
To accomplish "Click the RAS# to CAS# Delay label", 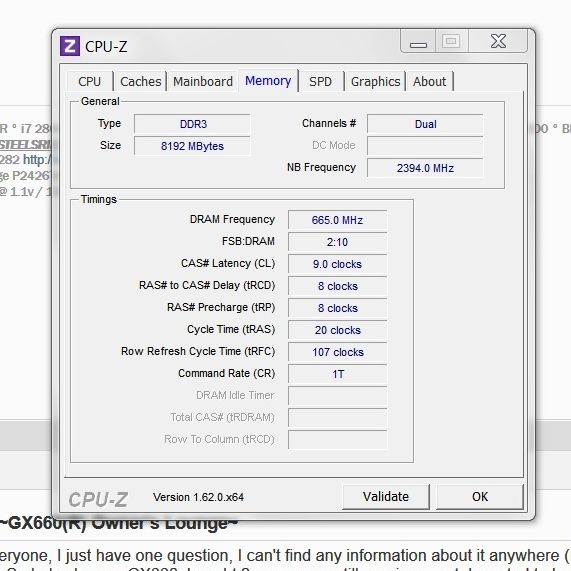I will click(207, 285).
